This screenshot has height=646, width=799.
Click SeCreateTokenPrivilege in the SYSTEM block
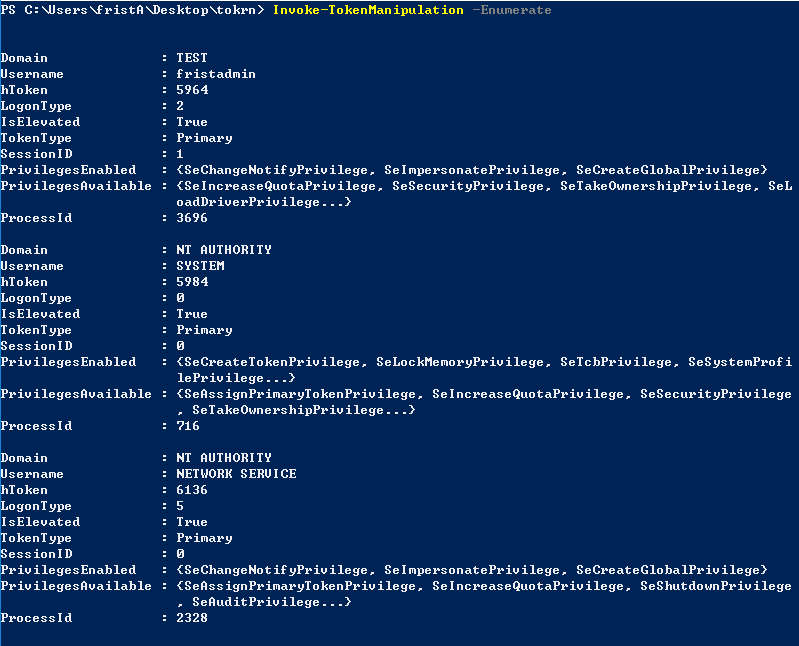tap(272, 362)
